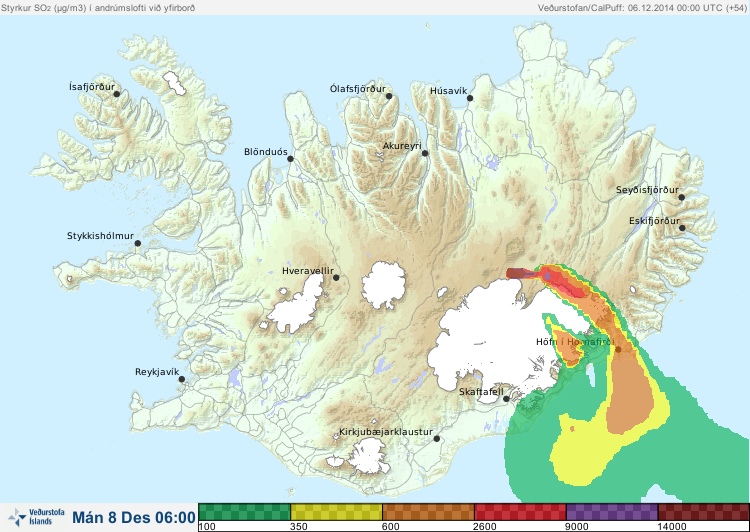
Task: Select the yellow 350 legend swatch
Action: (337, 512)
